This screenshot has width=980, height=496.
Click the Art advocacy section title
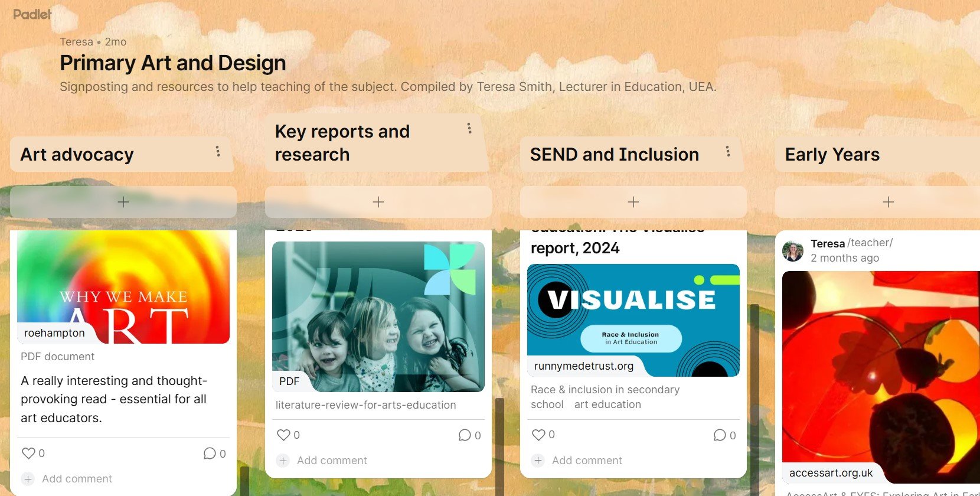pyautogui.click(x=77, y=155)
